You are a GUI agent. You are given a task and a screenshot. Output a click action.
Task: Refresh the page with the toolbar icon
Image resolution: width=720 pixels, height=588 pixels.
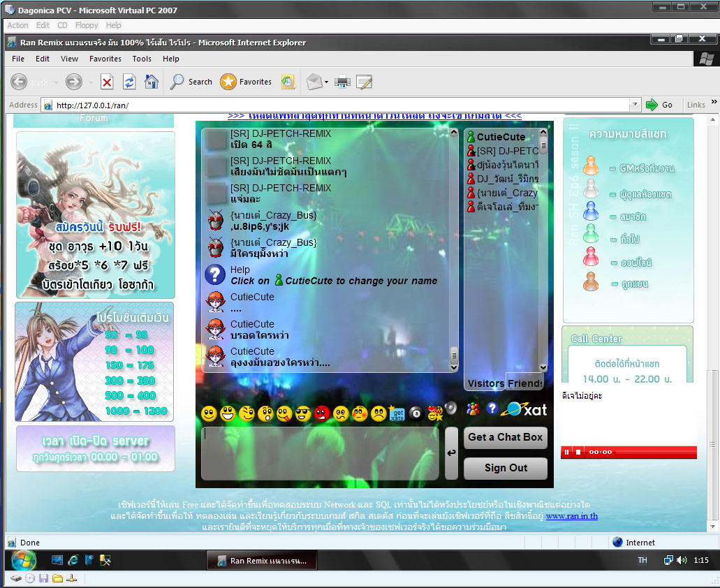point(129,82)
